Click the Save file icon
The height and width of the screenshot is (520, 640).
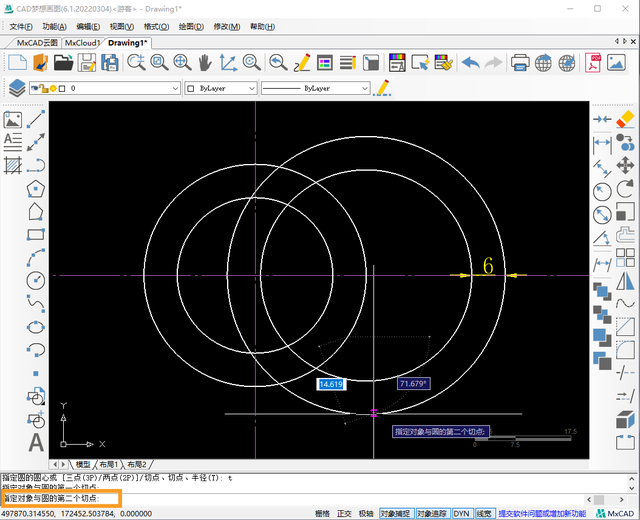(x=87, y=62)
